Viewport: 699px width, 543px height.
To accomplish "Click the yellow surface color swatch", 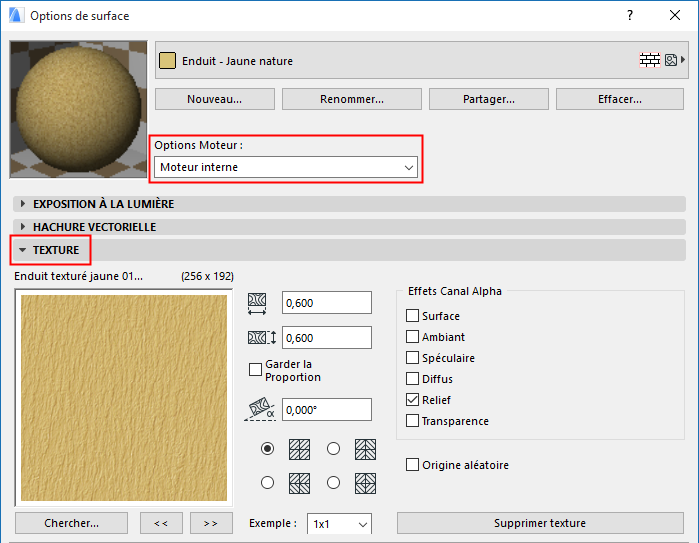I will point(167,61).
